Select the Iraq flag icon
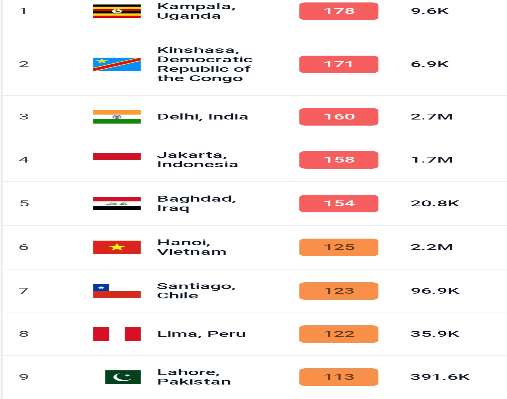507x399 pixels. coord(117,203)
